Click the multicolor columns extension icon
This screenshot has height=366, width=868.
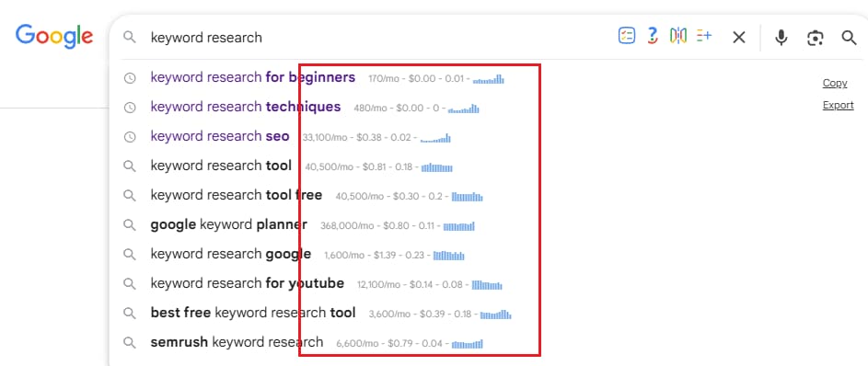tap(678, 37)
